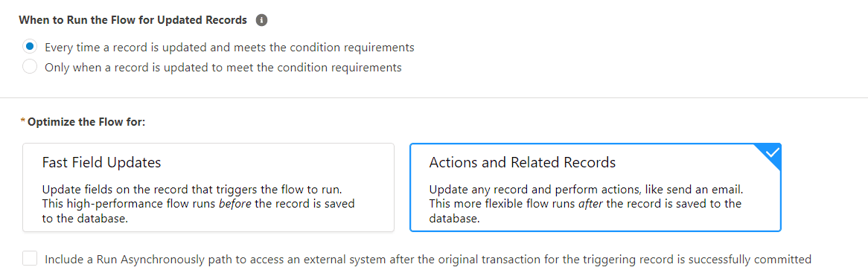The image size is (868, 273).
Task: Select the 'Every time a record is updated' radio
Action: [30, 47]
